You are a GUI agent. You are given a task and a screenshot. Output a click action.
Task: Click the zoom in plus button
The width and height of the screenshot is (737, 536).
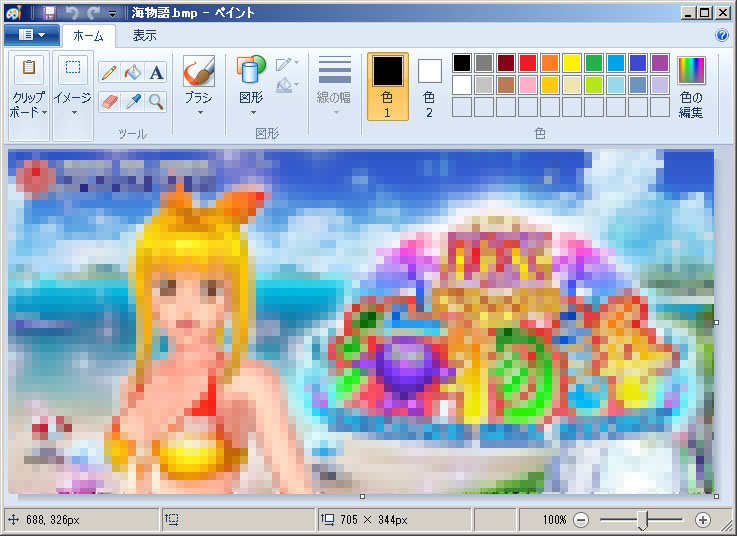click(703, 520)
